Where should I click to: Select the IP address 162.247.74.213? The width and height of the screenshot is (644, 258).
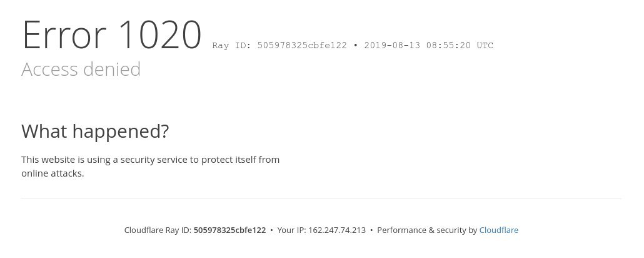click(337, 230)
